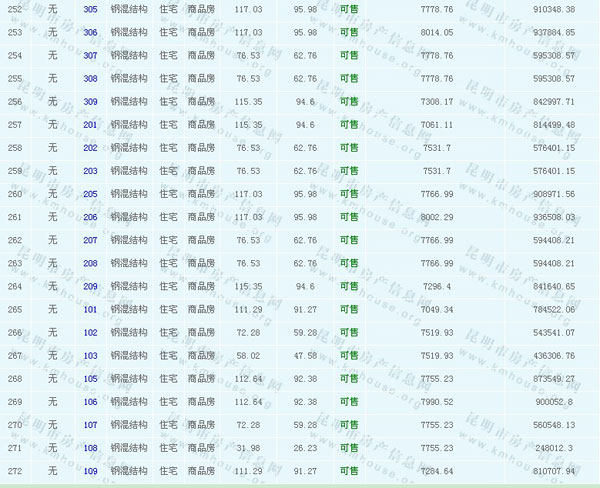Click 可售 status in row 272

pyautogui.click(x=349, y=471)
